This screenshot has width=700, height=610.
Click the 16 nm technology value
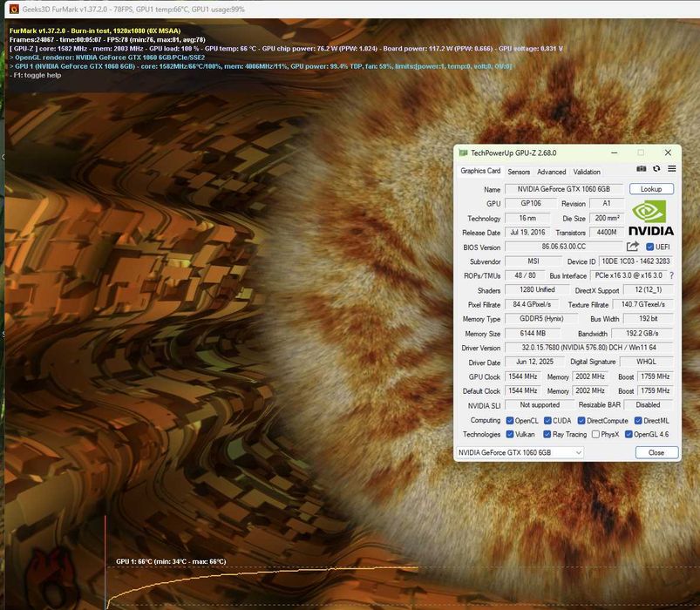[x=527, y=218]
